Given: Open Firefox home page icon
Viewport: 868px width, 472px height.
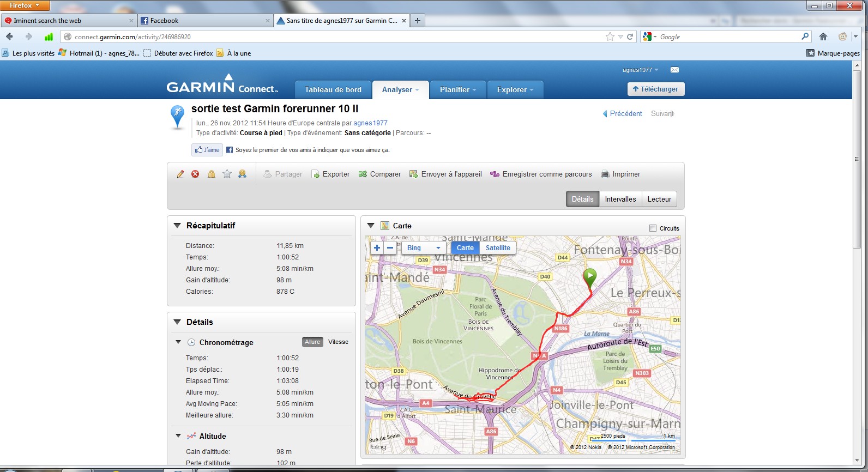Looking at the screenshot, I should tap(823, 37).
